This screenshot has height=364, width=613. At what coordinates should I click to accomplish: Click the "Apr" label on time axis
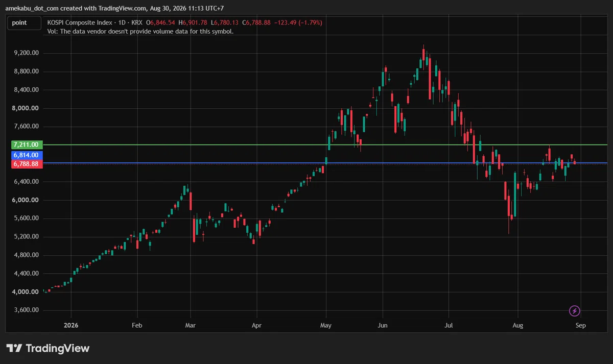256,325
